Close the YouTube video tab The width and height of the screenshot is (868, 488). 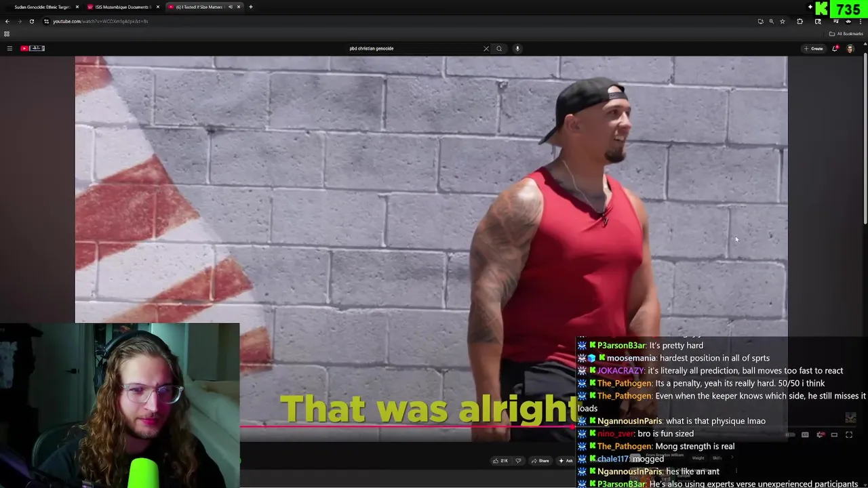pyautogui.click(x=239, y=7)
